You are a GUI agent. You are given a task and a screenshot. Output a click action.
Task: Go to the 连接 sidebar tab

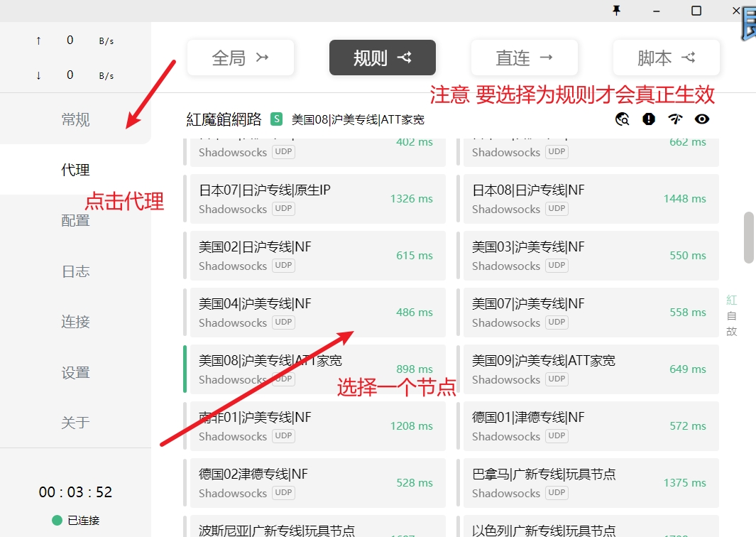(75, 322)
